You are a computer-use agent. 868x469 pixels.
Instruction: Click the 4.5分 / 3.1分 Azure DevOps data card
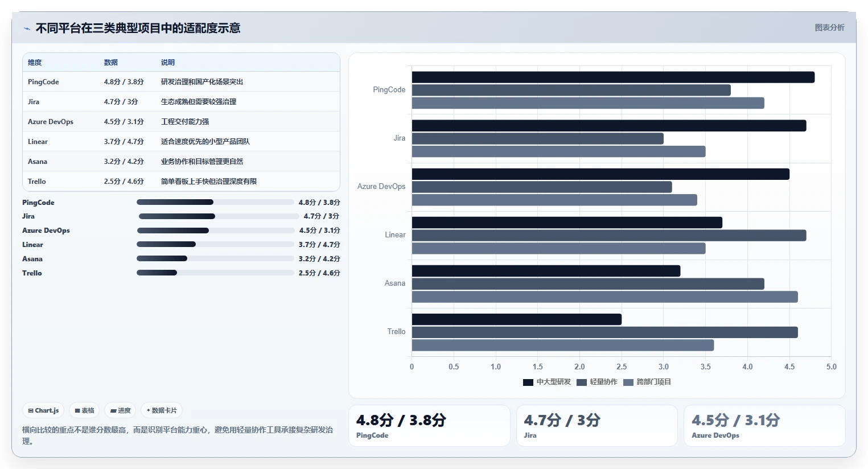(x=764, y=426)
